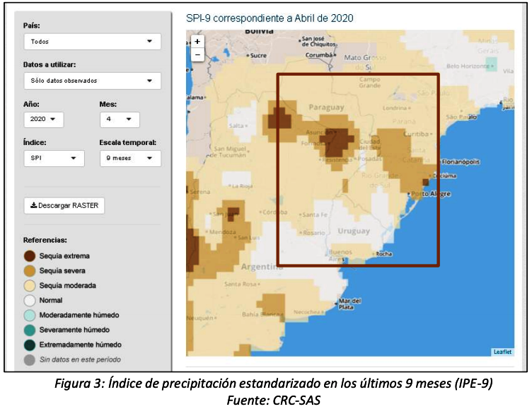Click the Extremadamente húmedo dark swatch
Screen dimensions: 532x409
click(x=30, y=345)
